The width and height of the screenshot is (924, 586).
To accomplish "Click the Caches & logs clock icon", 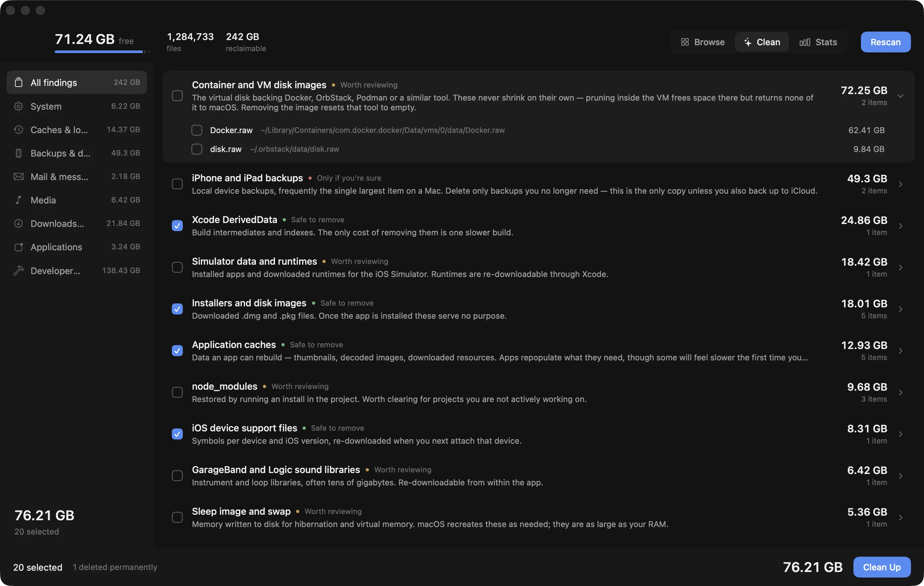I will pyautogui.click(x=19, y=130).
